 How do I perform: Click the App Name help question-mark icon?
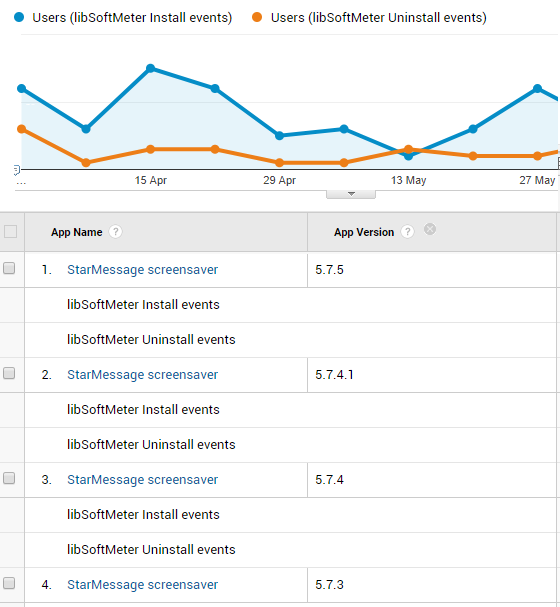pos(115,231)
